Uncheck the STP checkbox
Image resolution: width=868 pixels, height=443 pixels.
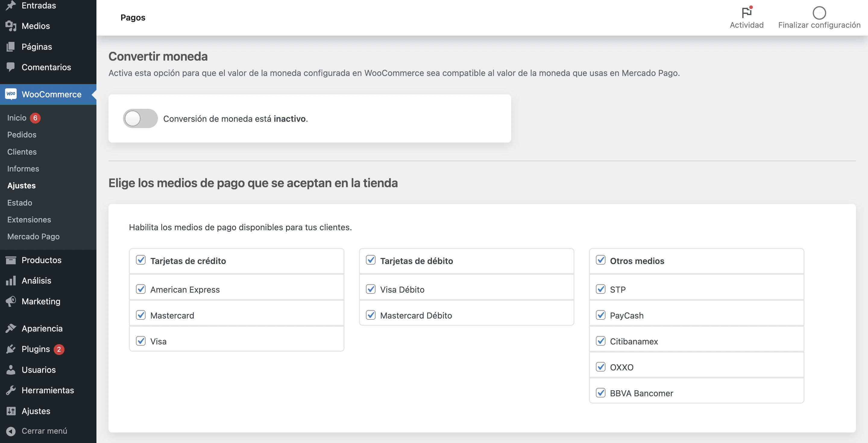tap(600, 289)
